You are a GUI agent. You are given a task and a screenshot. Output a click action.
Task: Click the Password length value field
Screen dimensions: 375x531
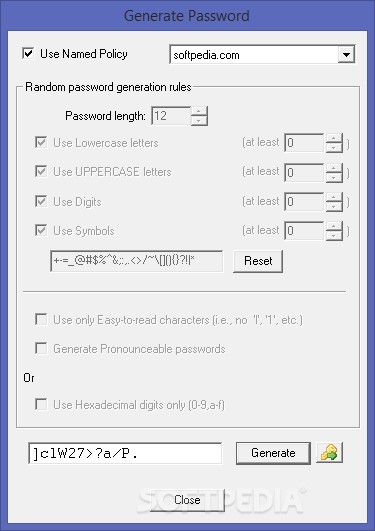pyautogui.click(x=171, y=116)
